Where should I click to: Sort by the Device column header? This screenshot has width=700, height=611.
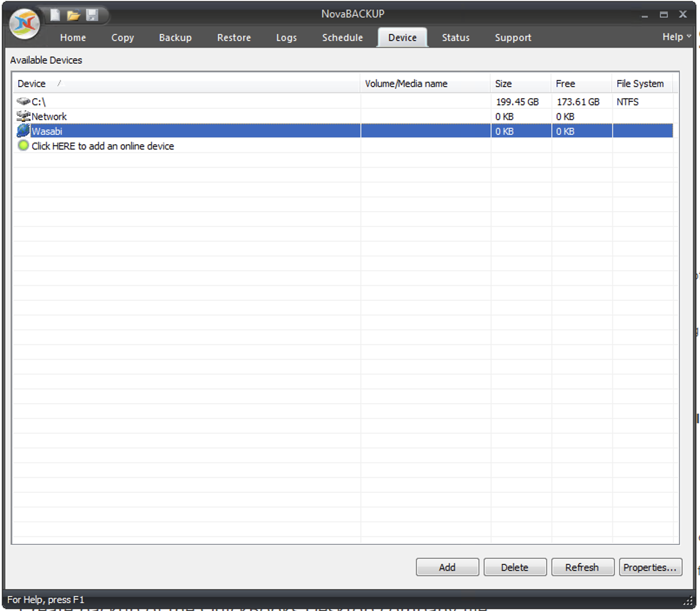pyautogui.click(x=186, y=83)
